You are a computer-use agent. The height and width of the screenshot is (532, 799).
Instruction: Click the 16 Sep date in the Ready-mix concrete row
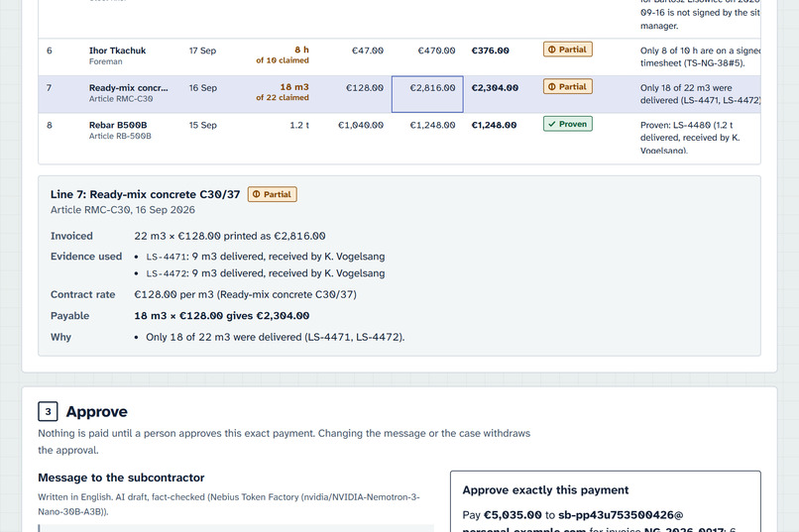pyautogui.click(x=203, y=87)
